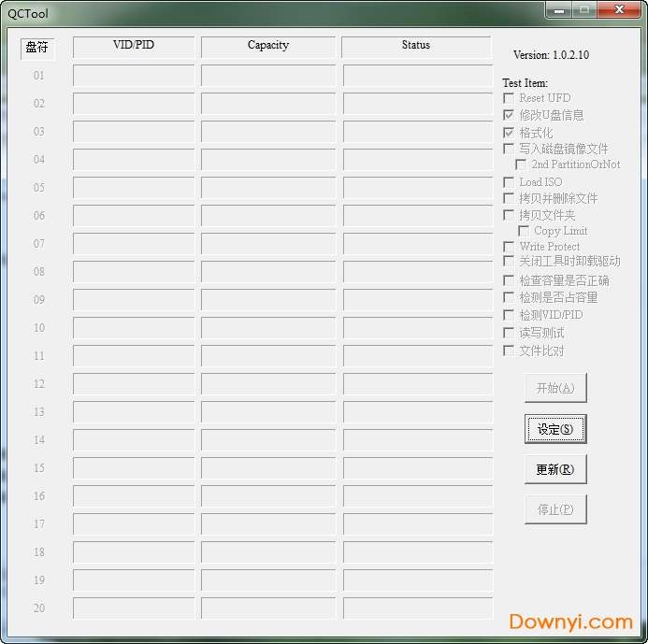This screenshot has width=648, height=644.
Task: Select the VID/PID field of row 05
Action: pyautogui.click(x=134, y=187)
